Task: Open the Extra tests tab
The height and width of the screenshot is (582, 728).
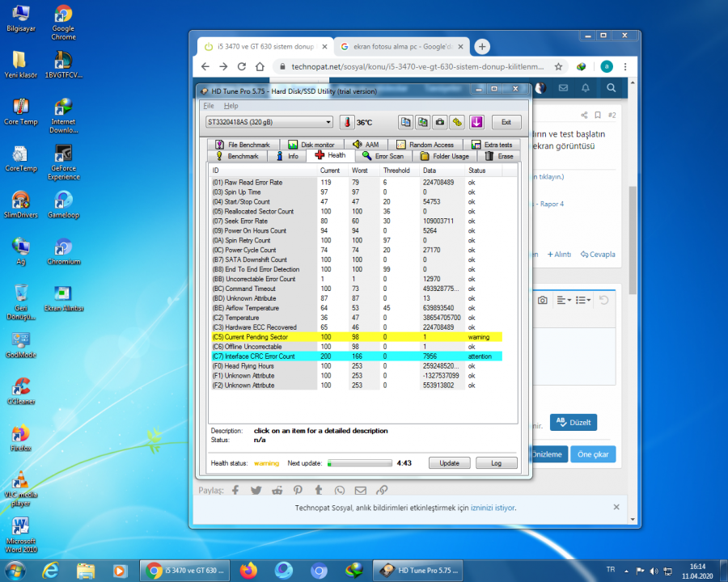Action: point(492,145)
